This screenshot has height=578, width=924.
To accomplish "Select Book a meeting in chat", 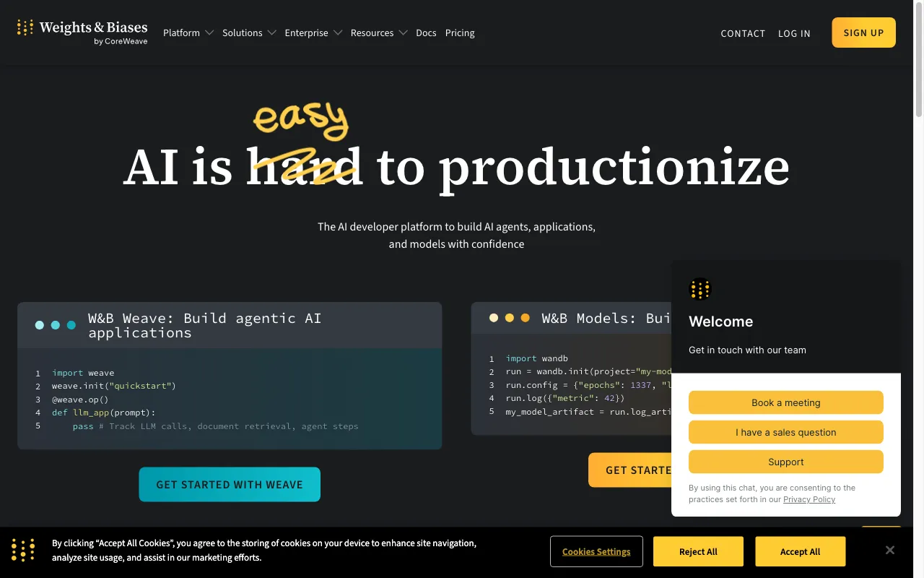I will [x=786, y=402].
